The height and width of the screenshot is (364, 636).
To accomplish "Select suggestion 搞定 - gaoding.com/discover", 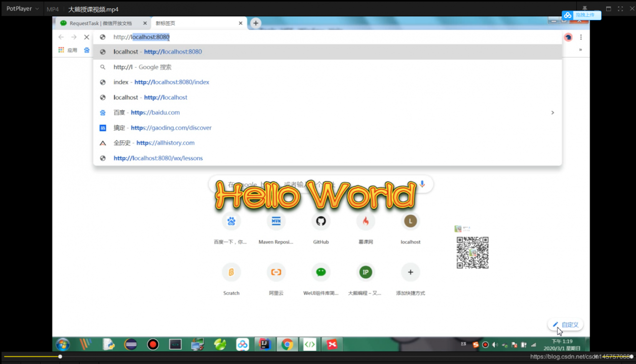I will [x=327, y=128].
